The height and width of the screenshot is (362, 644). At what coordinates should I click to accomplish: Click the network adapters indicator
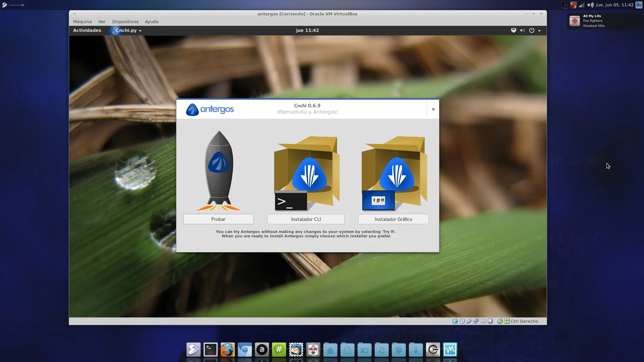coord(476,321)
